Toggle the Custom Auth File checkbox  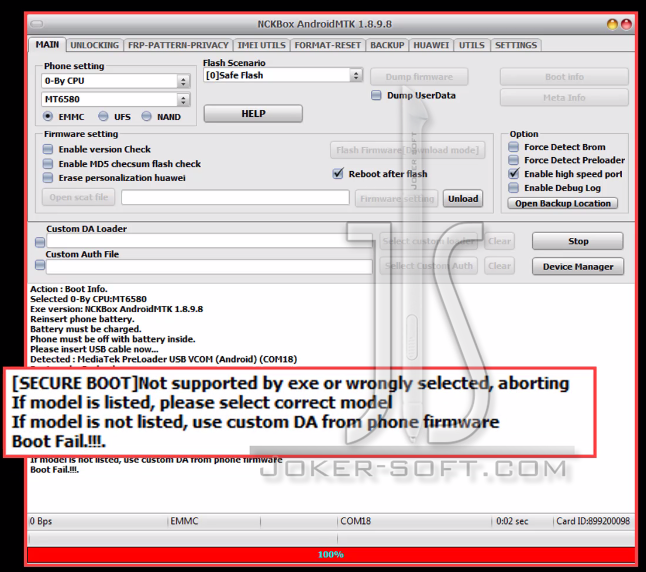pyautogui.click(x=40, y=265)
